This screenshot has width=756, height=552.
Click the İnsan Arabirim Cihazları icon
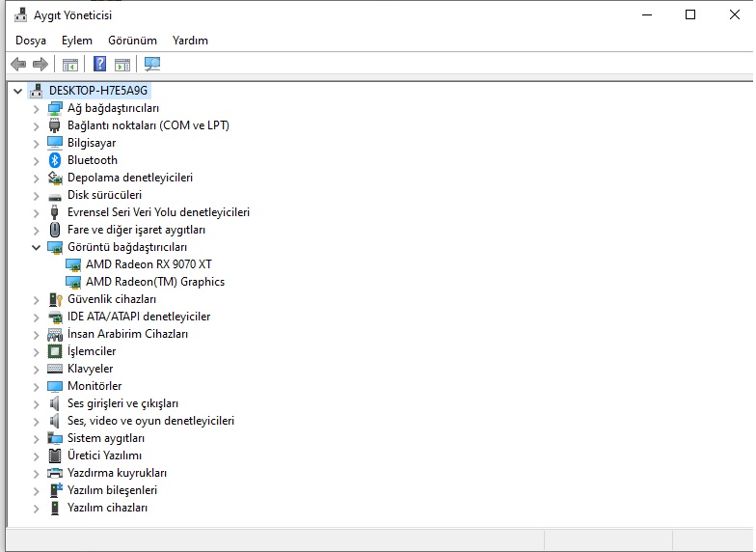[x=55, y=334]
